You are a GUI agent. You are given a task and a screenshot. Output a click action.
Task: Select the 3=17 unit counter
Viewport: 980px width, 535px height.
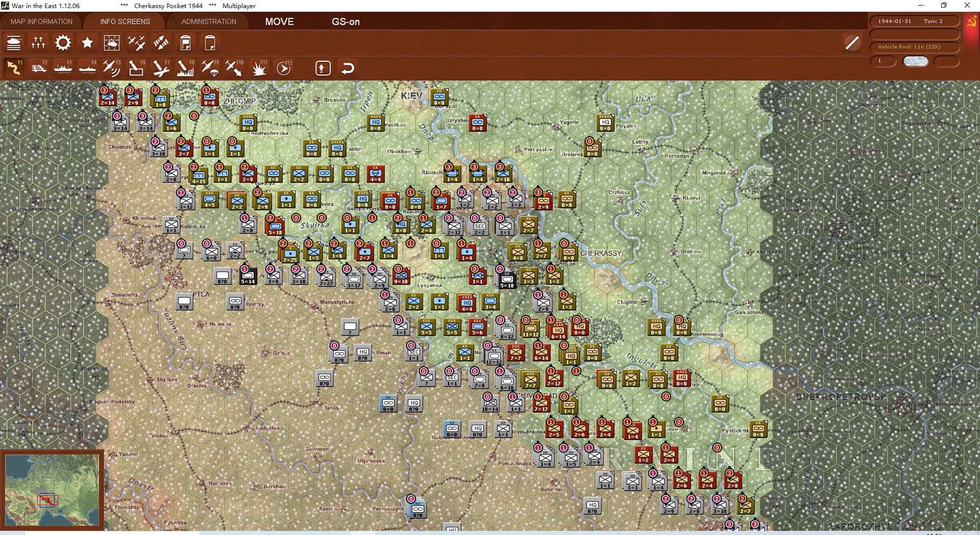[354, 279]
